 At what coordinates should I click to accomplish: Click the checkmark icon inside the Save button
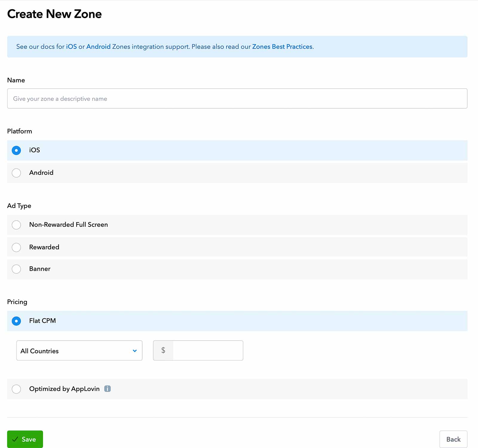tap(16, 439)
